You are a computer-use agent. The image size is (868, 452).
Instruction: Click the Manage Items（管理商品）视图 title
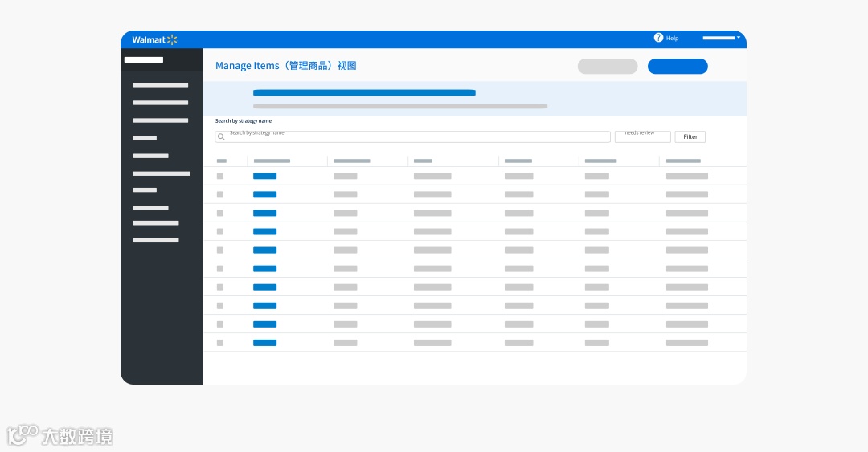coord(285,66)
